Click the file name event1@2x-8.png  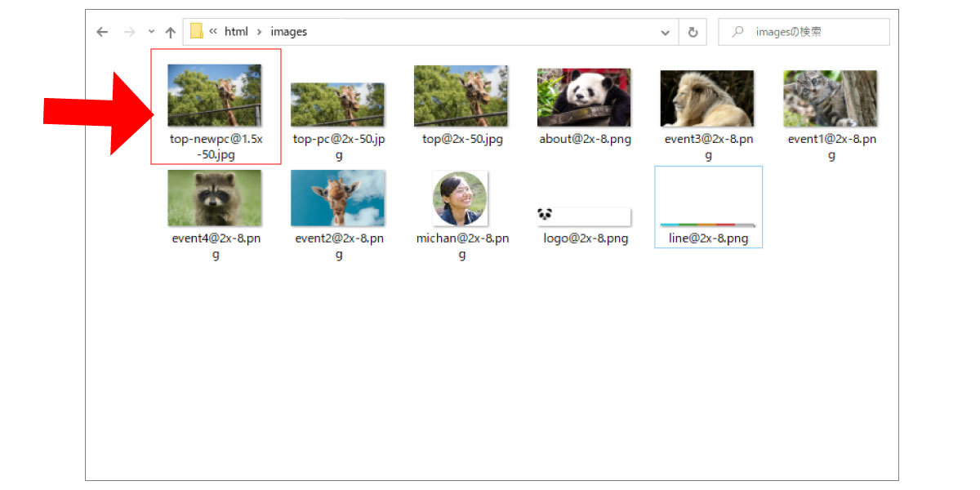coord(832,146)
